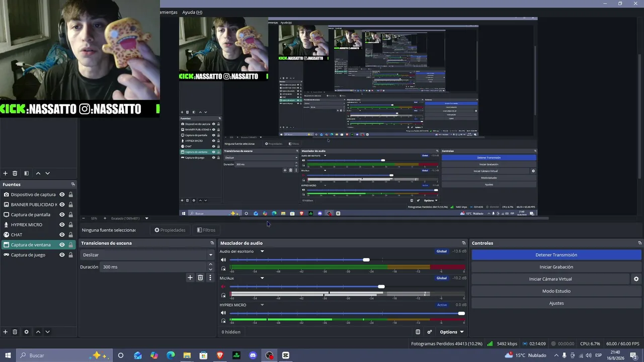The width and height of the screenshot is (644, 362).
Task: Undock the Mezclador de audio panel
Action: [x=464, y=243]
